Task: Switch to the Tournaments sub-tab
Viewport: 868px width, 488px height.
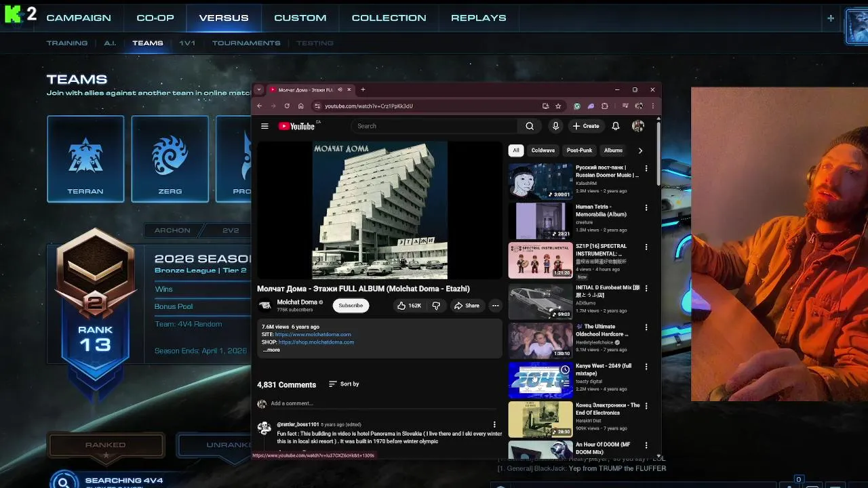Action: tap(246, 43)
